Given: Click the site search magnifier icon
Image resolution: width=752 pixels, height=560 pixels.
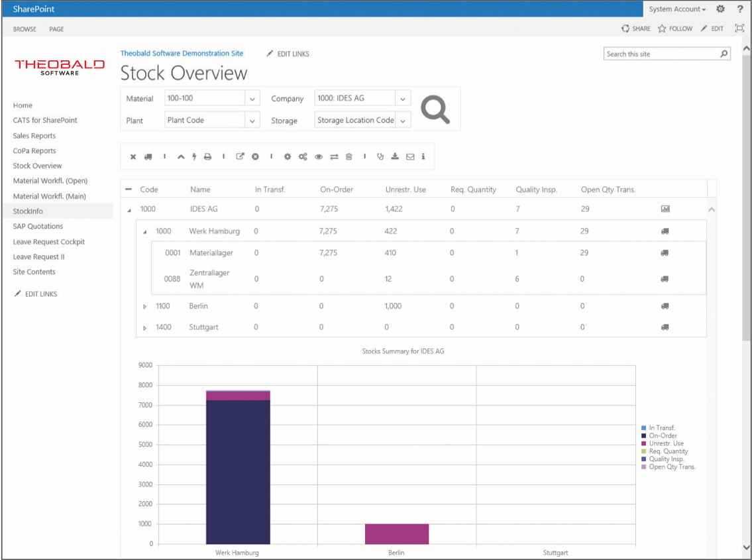Looking at the screenshot, I should pos(724,54).
